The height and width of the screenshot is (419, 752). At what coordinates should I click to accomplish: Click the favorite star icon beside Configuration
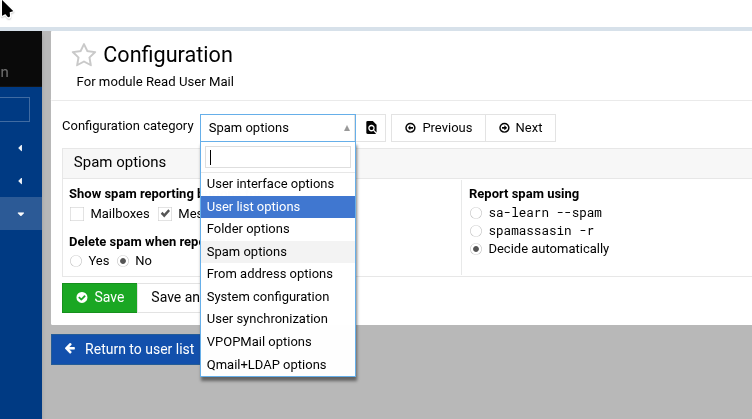point(84,56)
